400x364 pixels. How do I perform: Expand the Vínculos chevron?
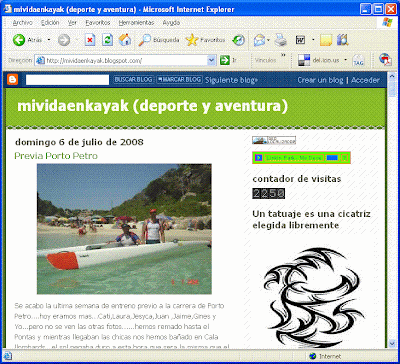pos(283,55)
